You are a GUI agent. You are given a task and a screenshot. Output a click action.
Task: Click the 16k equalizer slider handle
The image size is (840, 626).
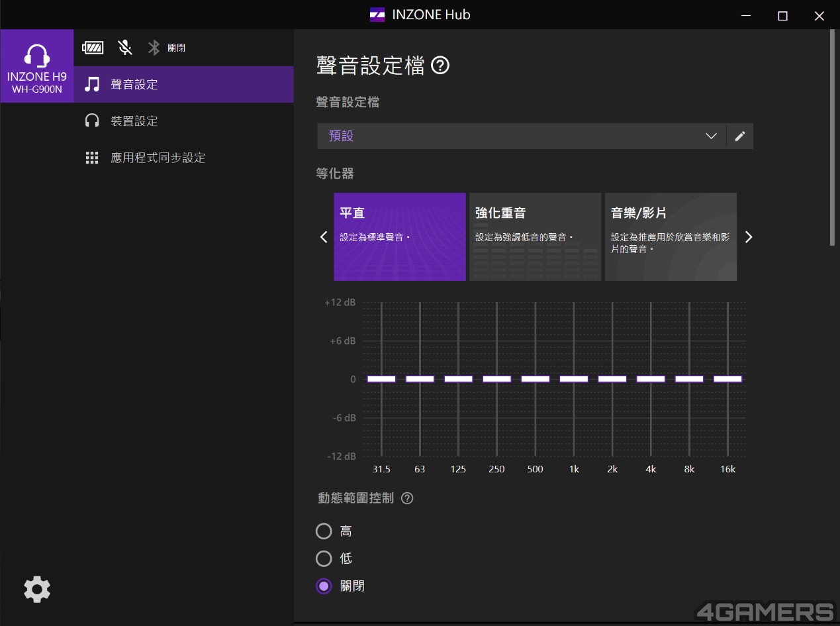727,379
